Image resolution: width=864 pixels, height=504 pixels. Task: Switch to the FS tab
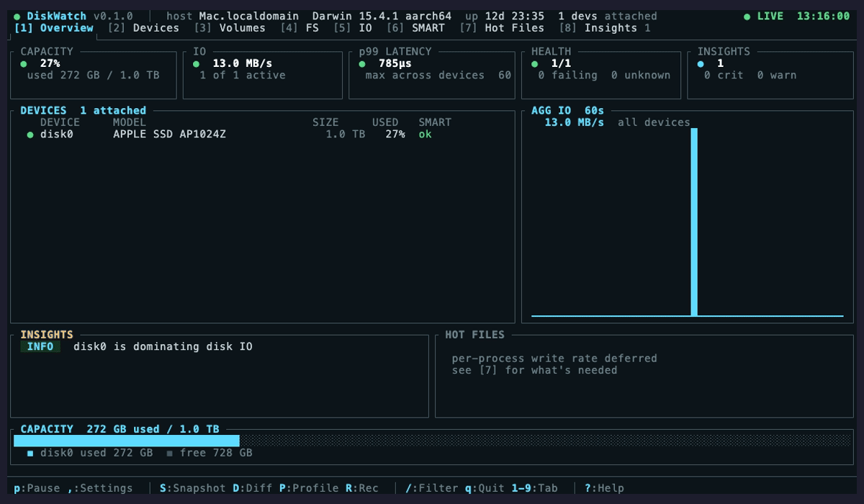pyautogui.click(x=300, y=28)
